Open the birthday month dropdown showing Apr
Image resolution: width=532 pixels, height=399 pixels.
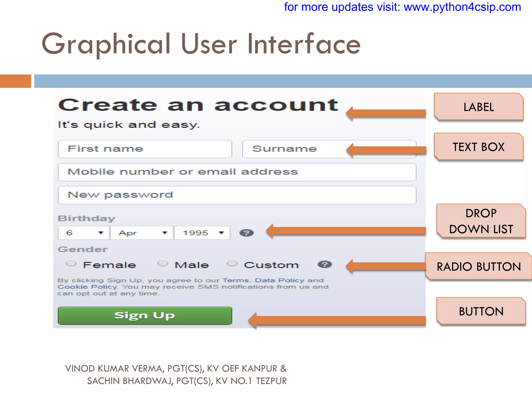[142, 233]
